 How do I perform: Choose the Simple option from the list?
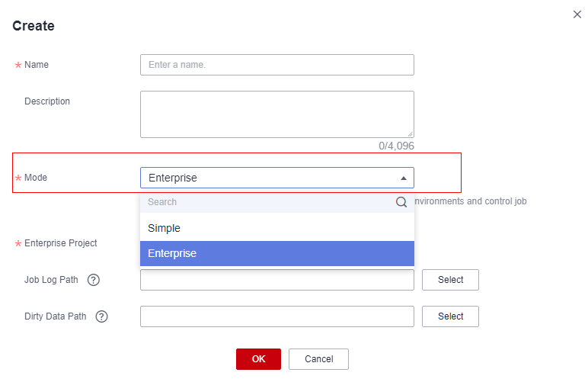click(x=277, y=228)
